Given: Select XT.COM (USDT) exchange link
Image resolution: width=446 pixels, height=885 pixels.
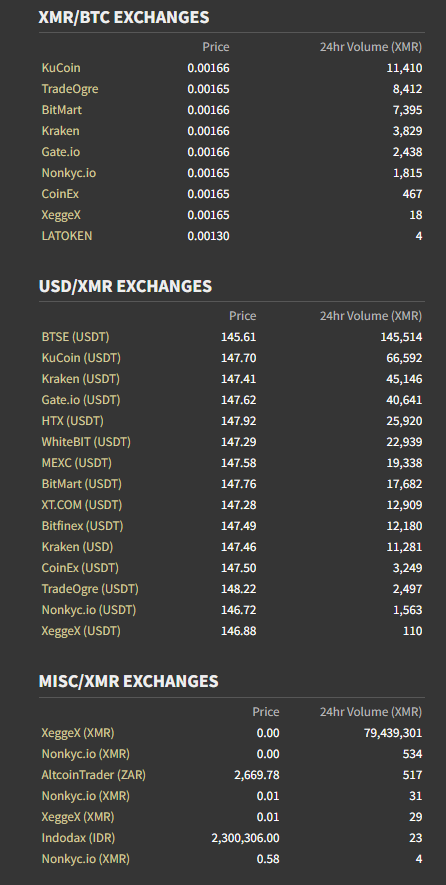Looking at the screenshot, I should tap(82, 505).
